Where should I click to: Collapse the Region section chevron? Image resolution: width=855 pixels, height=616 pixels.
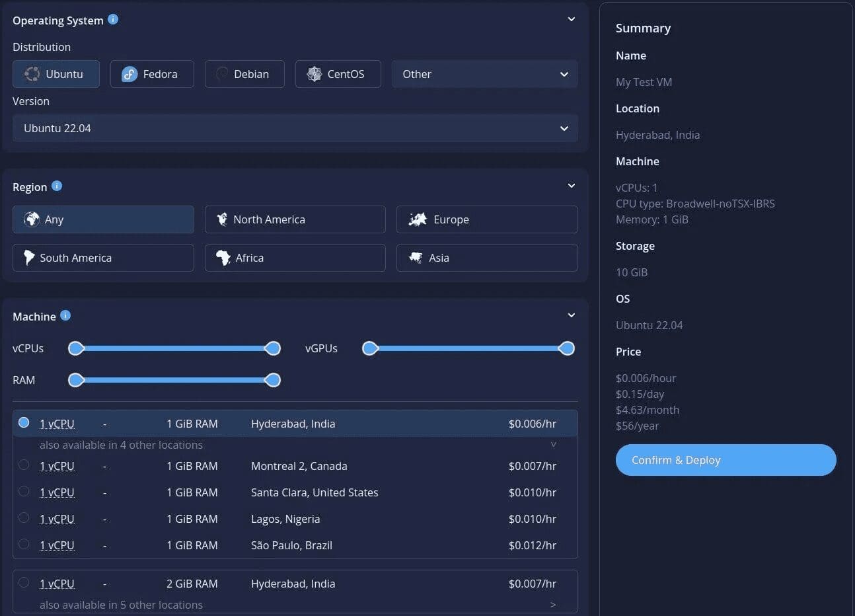[x=572, y=186]
